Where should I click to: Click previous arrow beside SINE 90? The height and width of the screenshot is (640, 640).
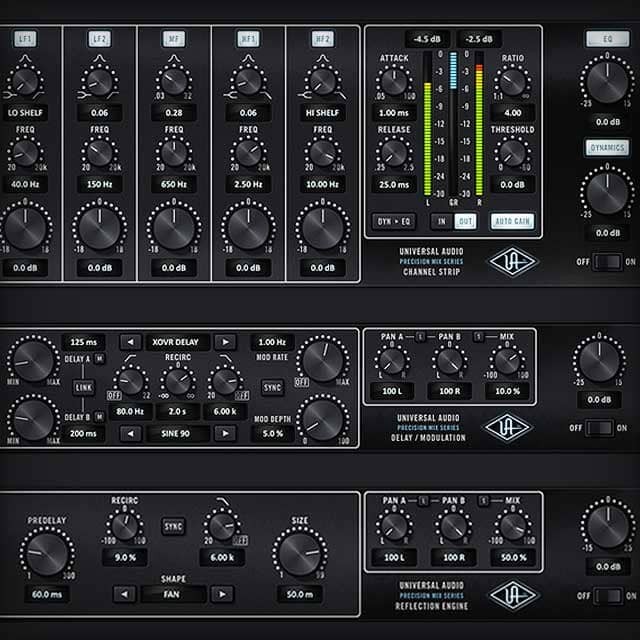[131, 433]
